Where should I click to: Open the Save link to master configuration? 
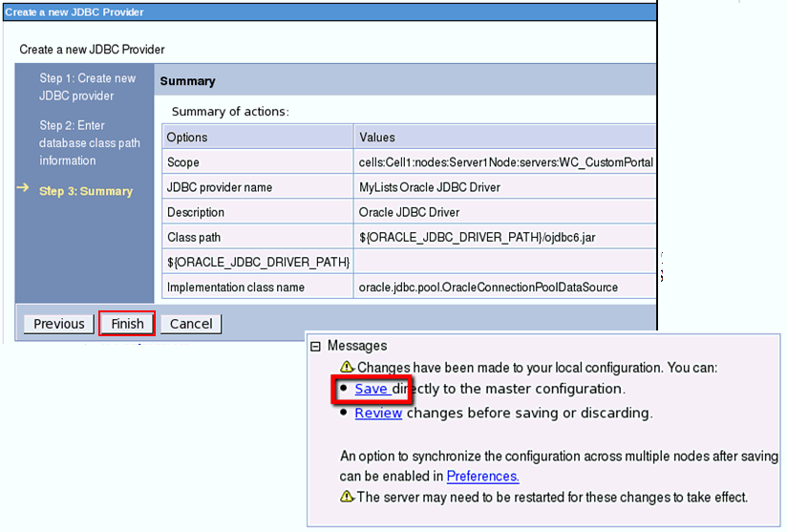pos(371,389)
